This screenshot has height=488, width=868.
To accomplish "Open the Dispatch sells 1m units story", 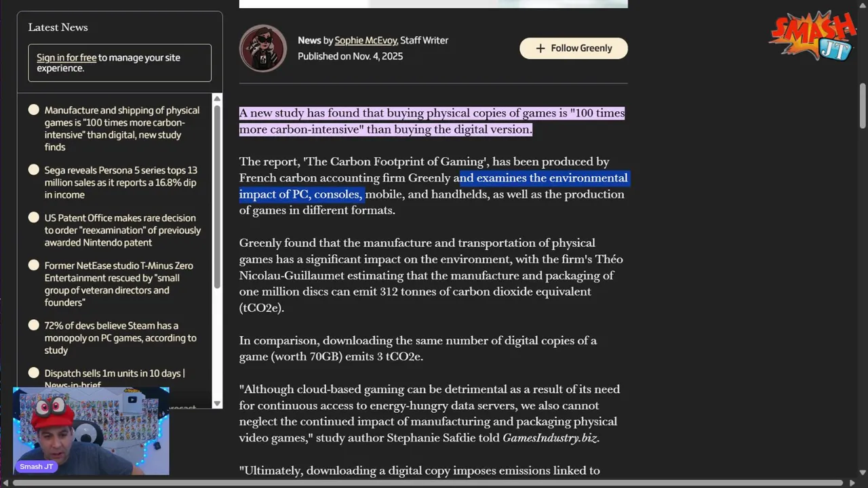I will tap(115, 379).
